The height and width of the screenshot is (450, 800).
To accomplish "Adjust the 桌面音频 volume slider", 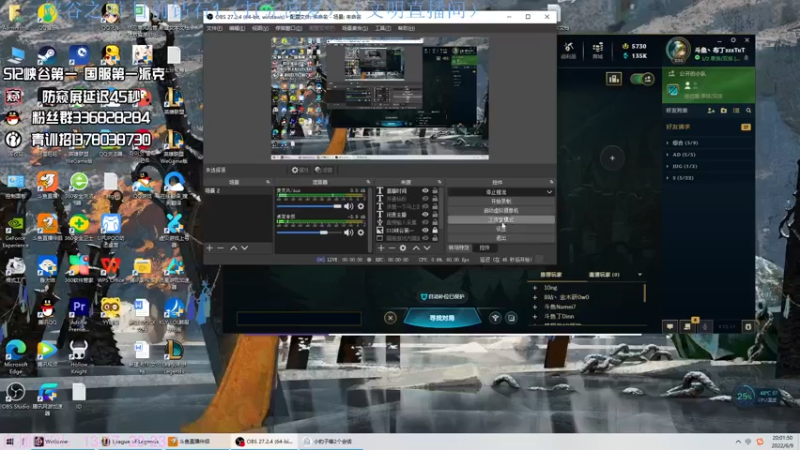I will click(x=309, y=233).
